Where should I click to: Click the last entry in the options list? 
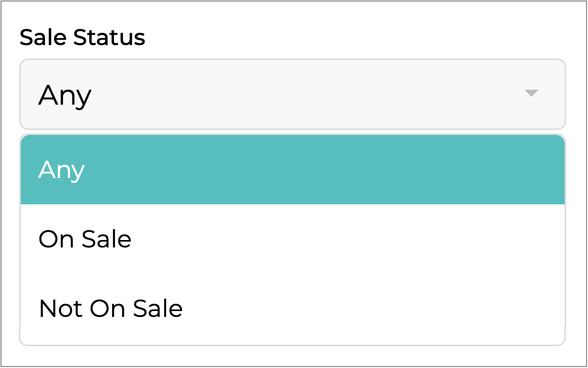tap(293, 308)
